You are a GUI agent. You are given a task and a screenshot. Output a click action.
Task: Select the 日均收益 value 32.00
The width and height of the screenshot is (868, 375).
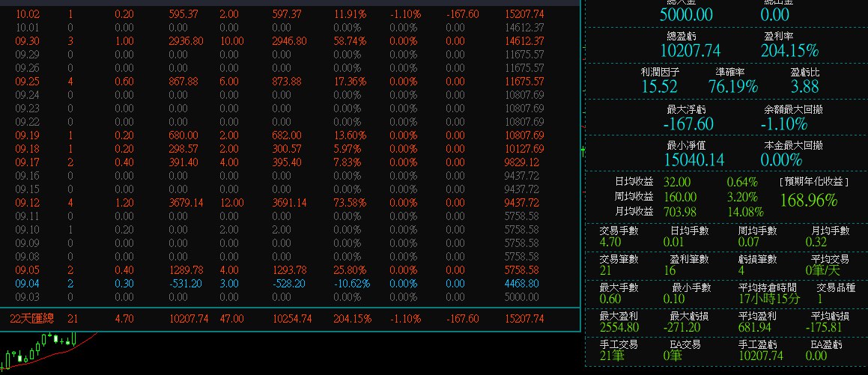(676, 182)
